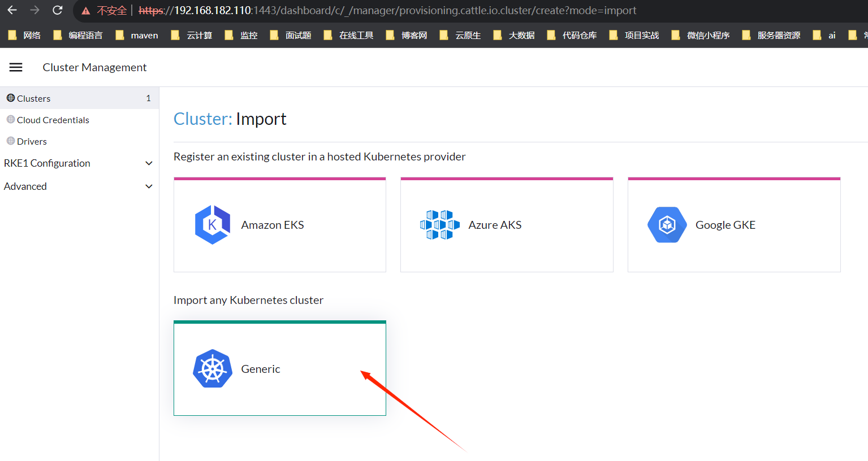Image resolution: width=868 pixels, height=461 pixels.
Task: Click the globe icon beside Cloud Credentials
Action: (x=11, y=119)
